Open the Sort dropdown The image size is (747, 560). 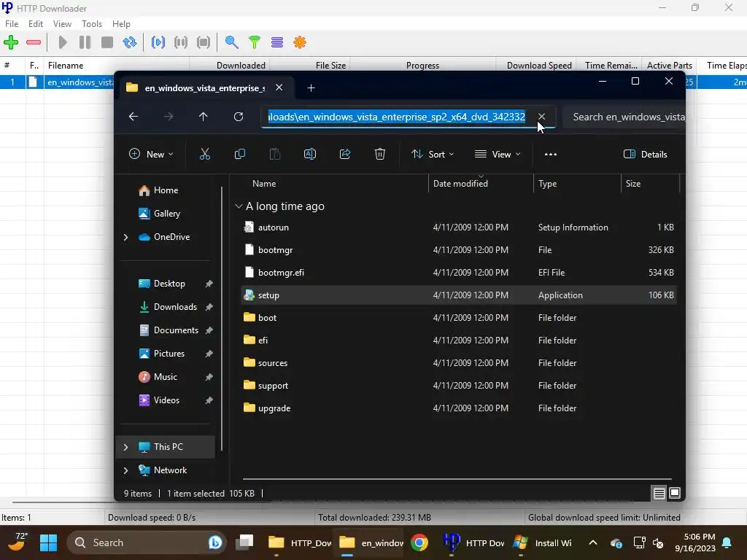click(433, 155)
